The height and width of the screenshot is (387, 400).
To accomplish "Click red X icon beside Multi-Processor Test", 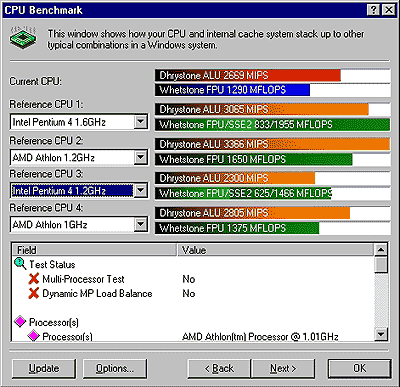I will tap(34, 279).
